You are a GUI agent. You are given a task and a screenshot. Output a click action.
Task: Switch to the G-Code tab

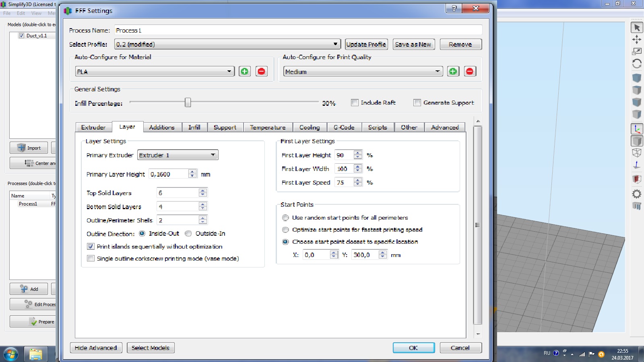pos(344,127)
